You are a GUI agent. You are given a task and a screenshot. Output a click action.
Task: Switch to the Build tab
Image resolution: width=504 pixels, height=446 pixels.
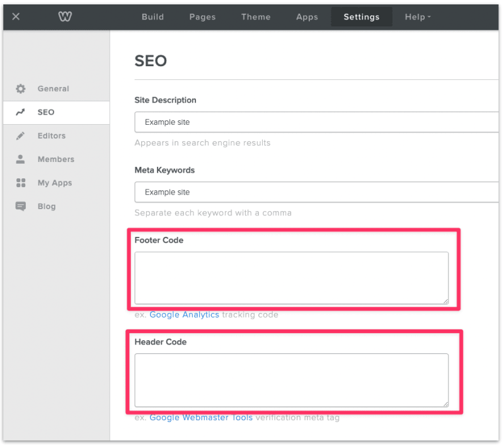pos(152,17)
